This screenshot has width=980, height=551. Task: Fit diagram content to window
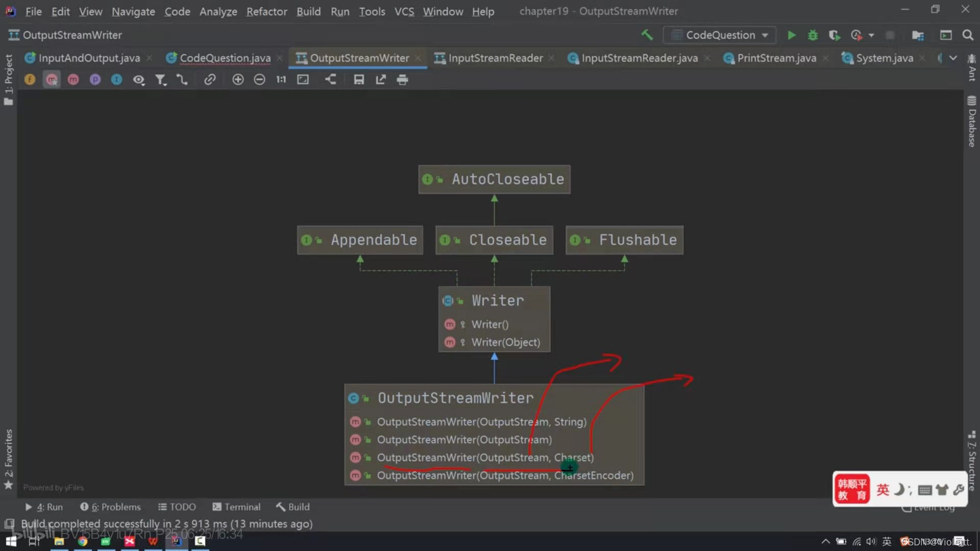pos(303,80)
